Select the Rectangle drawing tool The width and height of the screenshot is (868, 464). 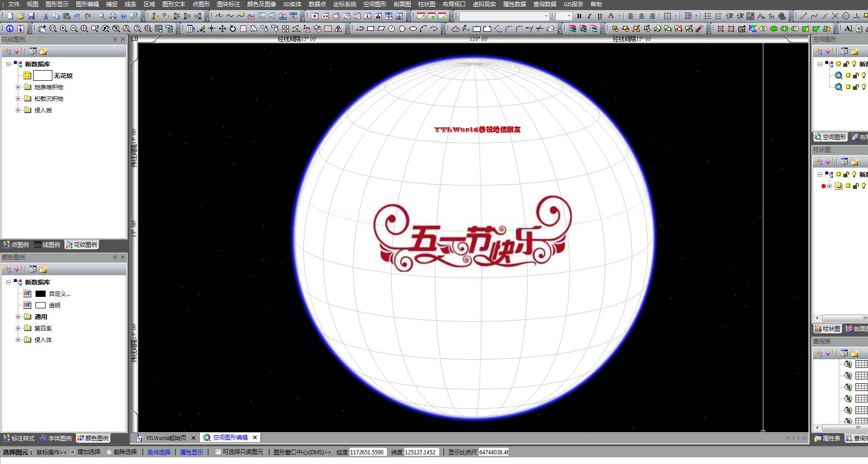tap(371, 29)
